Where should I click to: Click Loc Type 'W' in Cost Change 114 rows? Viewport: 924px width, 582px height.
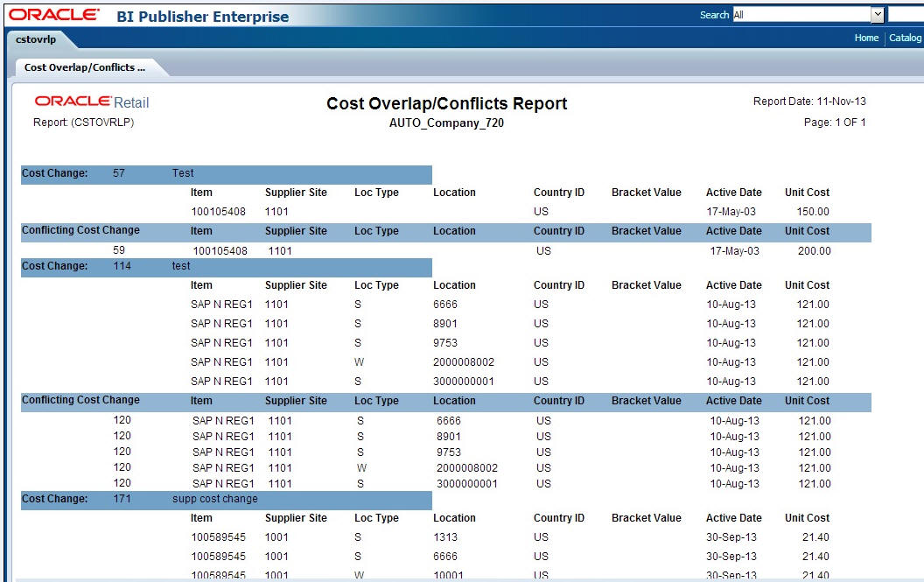359,362
